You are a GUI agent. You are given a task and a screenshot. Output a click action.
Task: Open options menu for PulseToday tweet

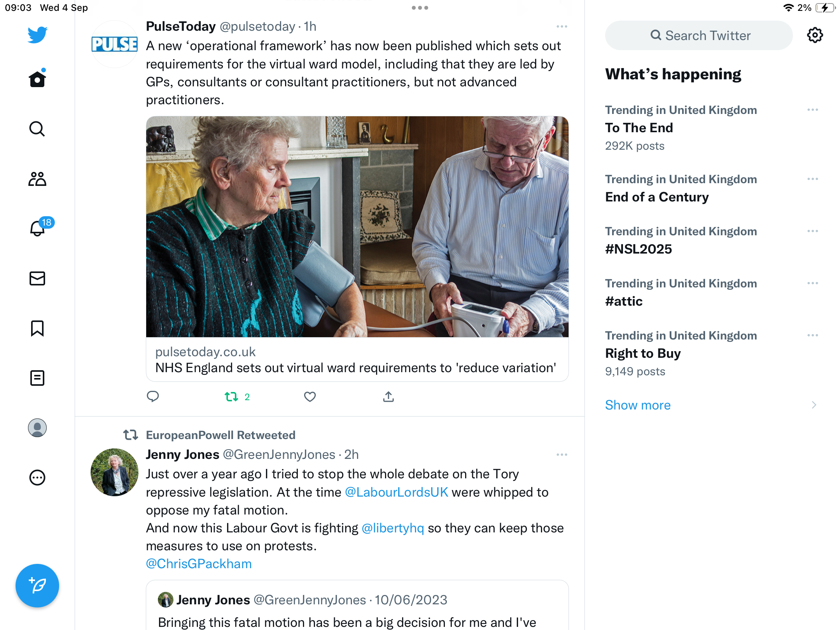pos(562,26)
